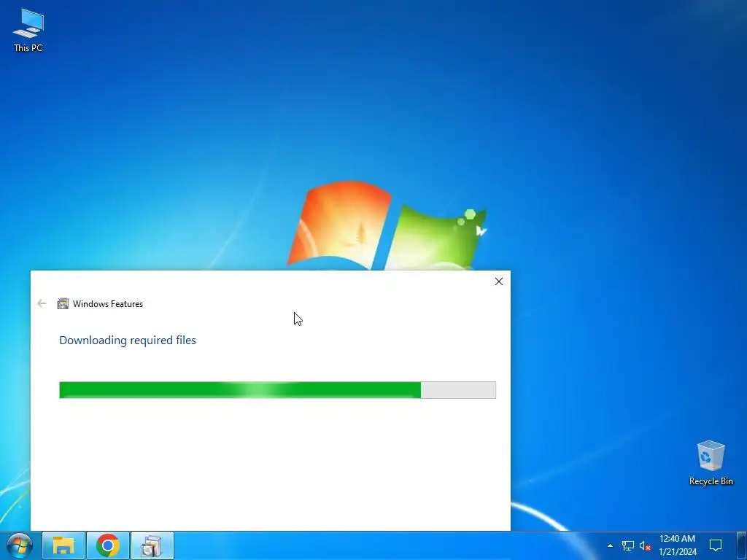The width and height of the screenshot is (747, 560).
Task: Click the Show desktop strip
Action: point(743,545)
